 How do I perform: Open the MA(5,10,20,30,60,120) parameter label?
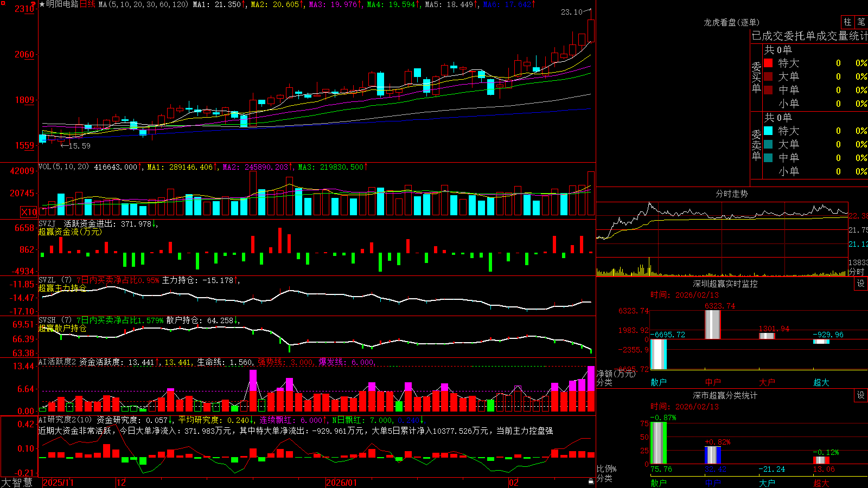click(x=143, y=4)
